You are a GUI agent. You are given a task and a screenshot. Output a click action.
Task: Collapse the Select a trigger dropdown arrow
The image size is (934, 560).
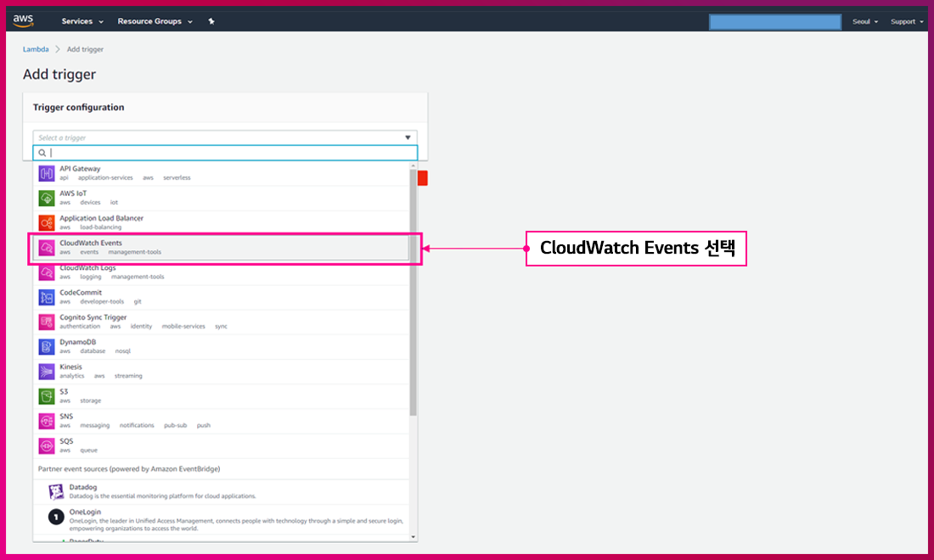tap(408, 137)
